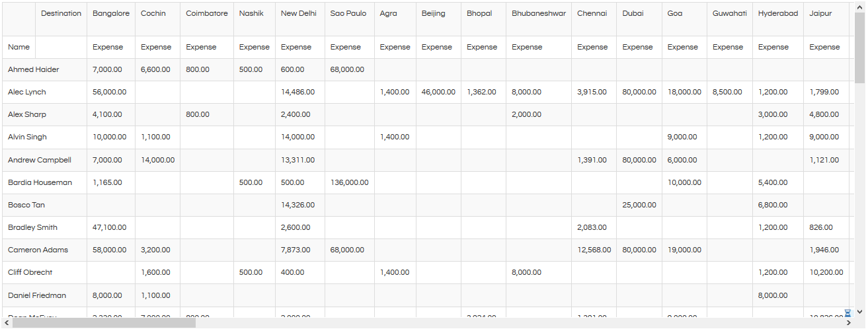Select the Bradley Smith row name
This screenshot has width=868, height=331.
tap(44, 227)
